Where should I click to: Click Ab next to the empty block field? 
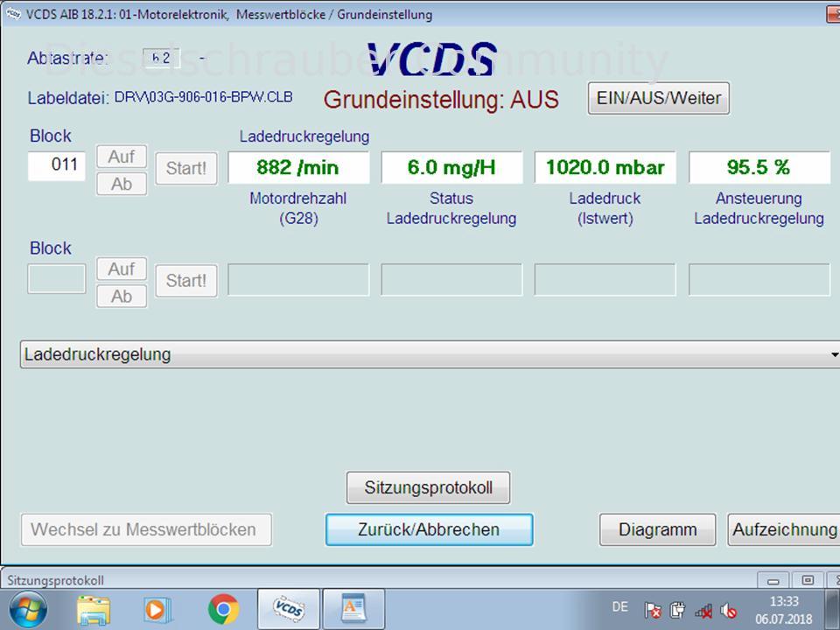pos(122,297)
